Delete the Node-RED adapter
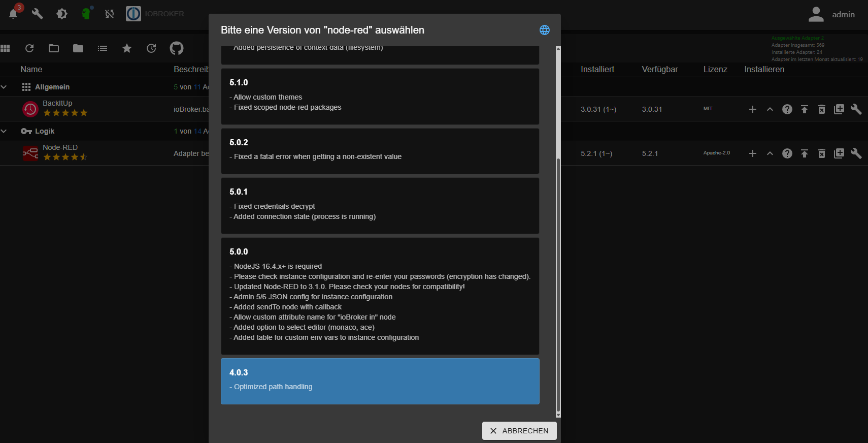 point(821,153)
